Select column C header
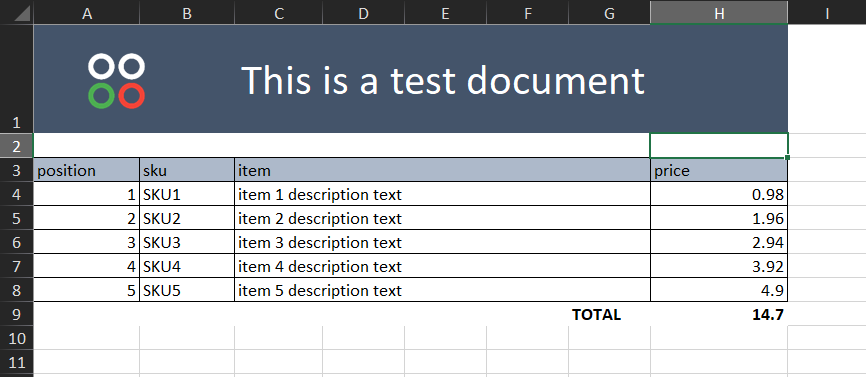The width and height of the screenshot is (866, 377). tap(278, 12)
